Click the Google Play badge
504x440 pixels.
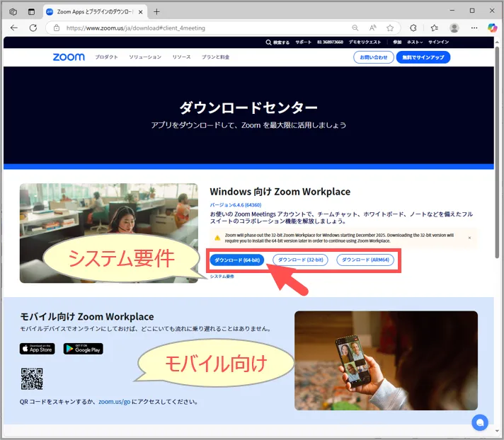coord(84,349)
